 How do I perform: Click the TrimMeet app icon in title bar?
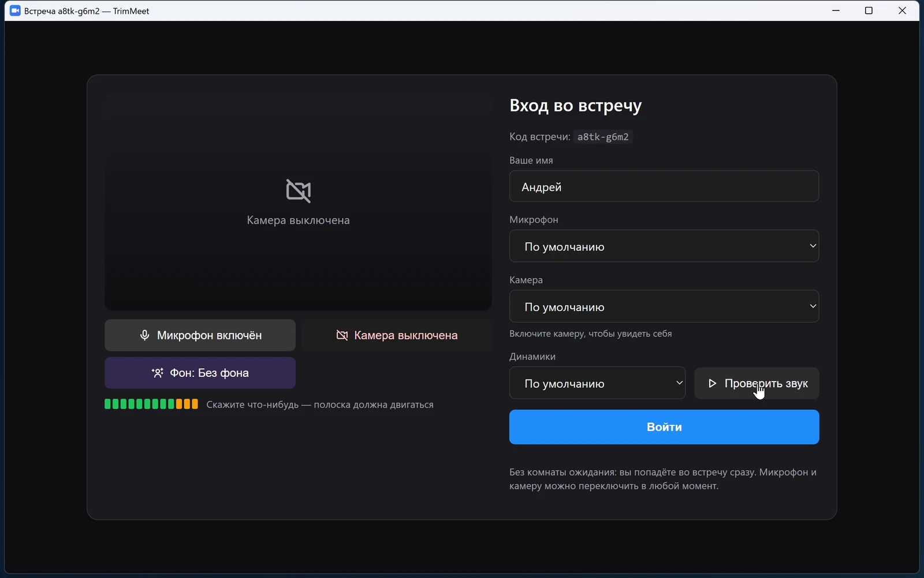click(15, 11)
